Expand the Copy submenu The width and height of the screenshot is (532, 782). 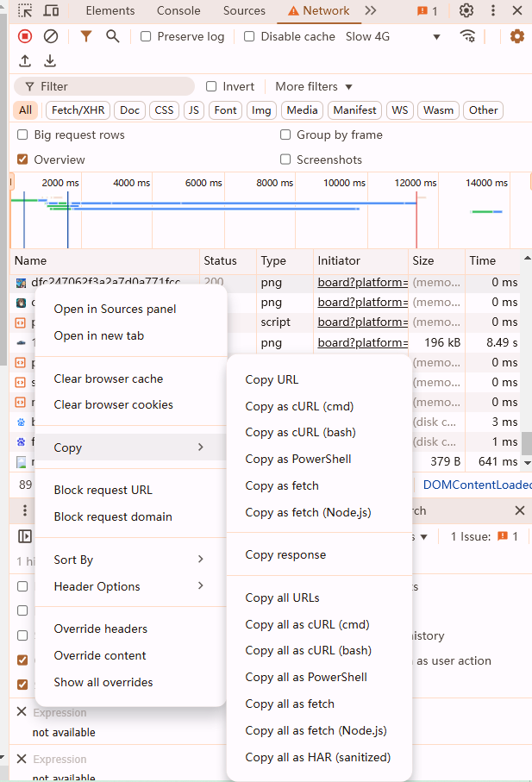click(131, 447)
